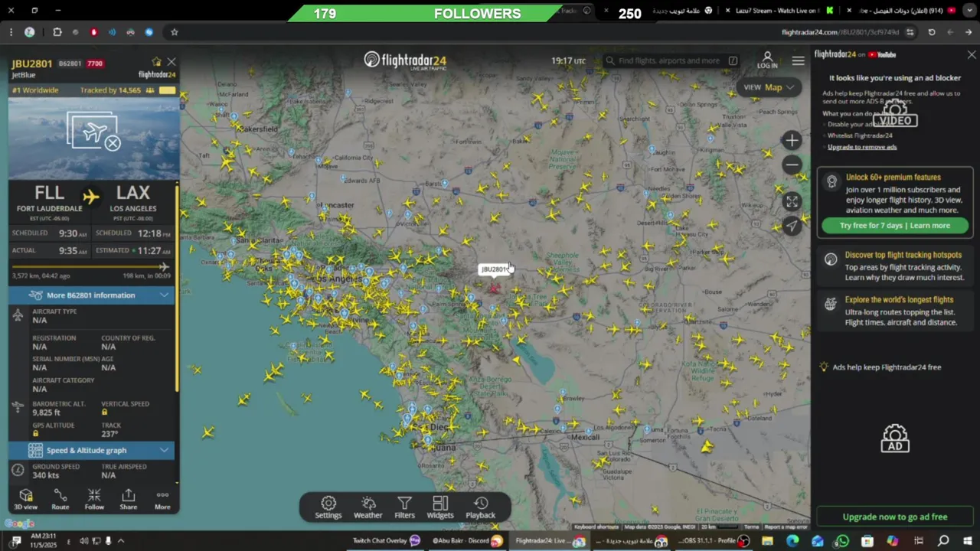Enter fullscreen map mode

(792, 201)
